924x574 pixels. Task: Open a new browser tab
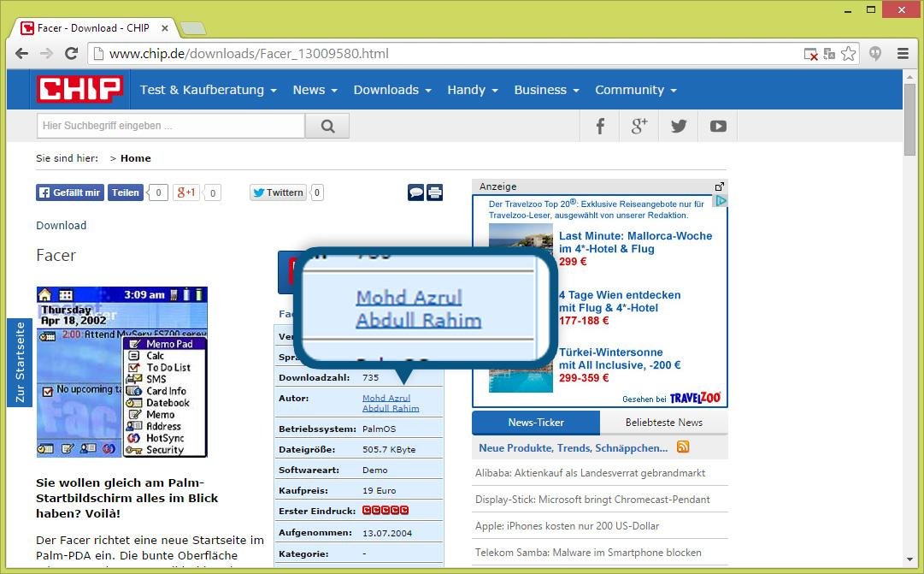[x=192, y=27]
